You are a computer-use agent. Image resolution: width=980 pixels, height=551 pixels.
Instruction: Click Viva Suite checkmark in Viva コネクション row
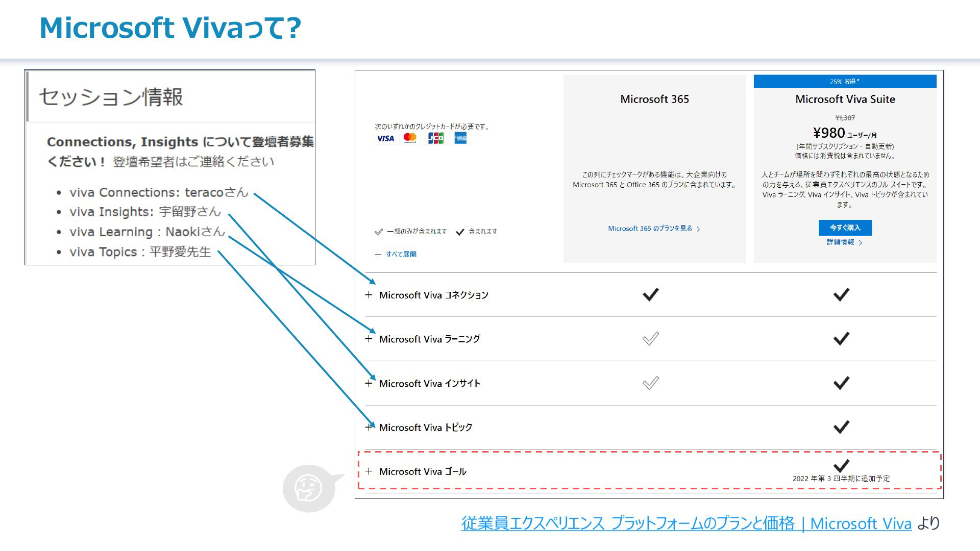841,294
